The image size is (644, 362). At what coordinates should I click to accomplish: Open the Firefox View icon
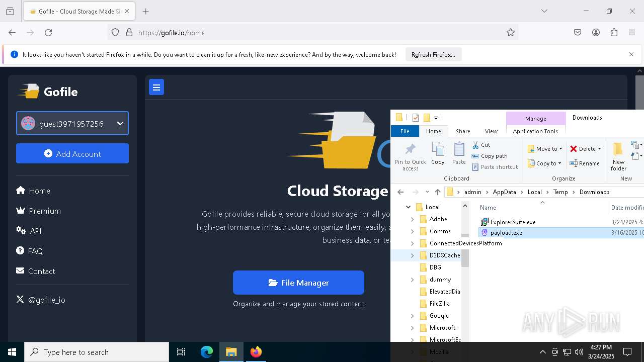10,11
